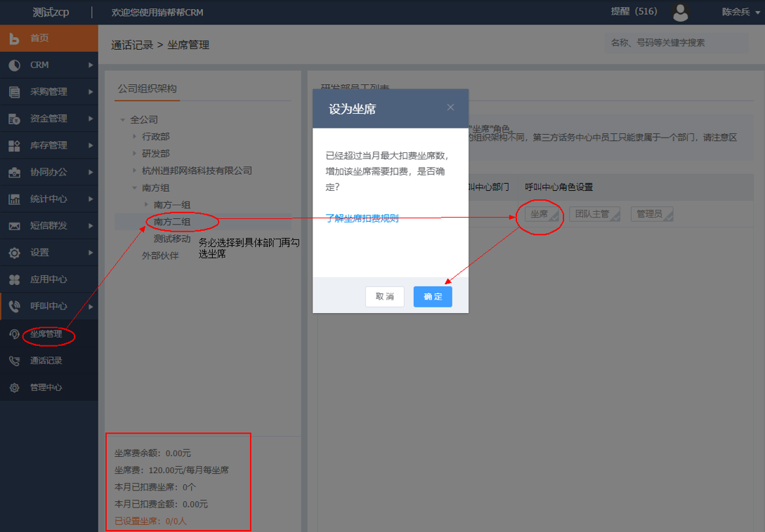This screenshot has width=765, height=532.
Task: Click the user avatar icon in header
Action: tap(680, 12)
